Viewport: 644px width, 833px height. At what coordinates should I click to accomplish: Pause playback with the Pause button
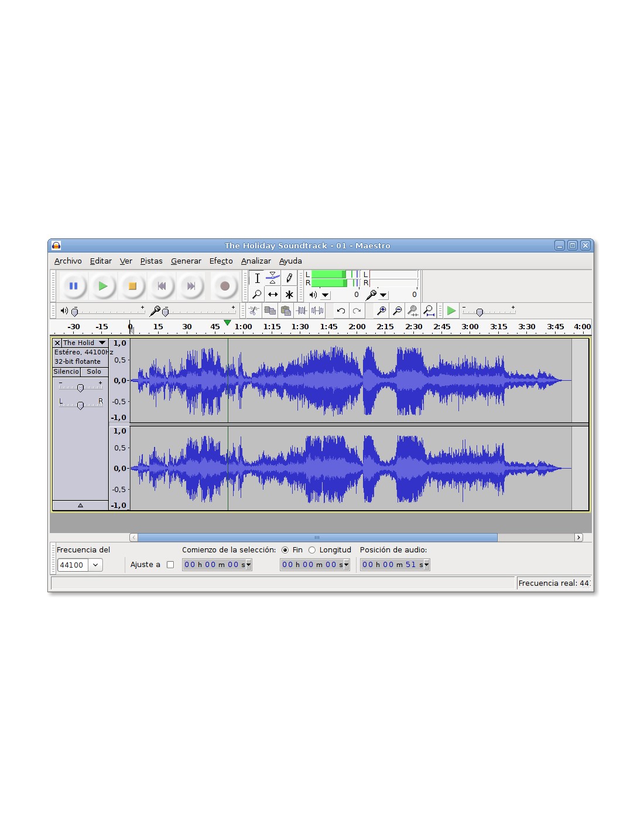(73, 286)
